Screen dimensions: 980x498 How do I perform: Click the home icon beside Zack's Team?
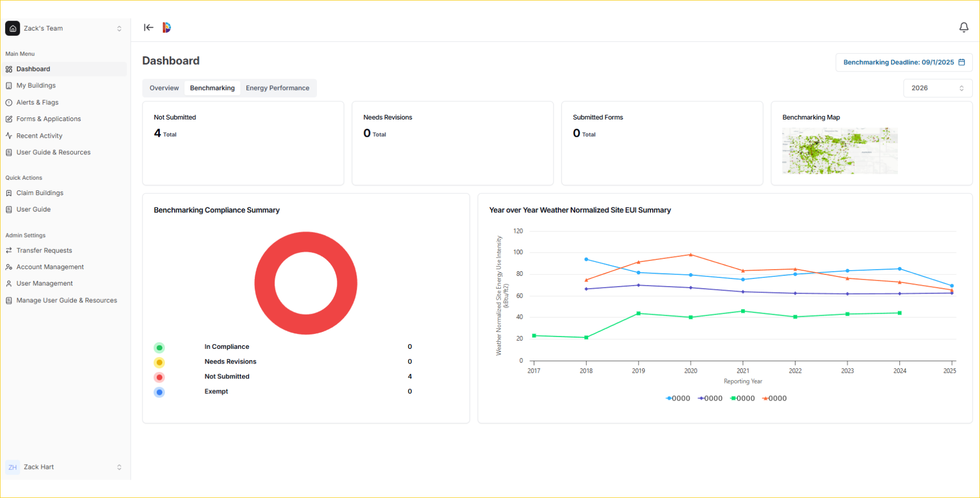(13, 29)
